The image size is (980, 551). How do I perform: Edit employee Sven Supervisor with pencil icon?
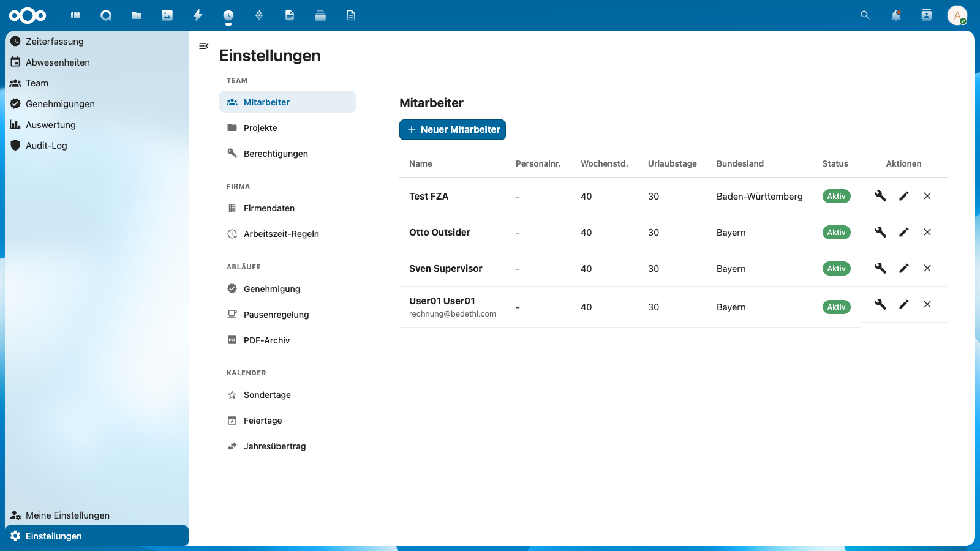click(904, 268)
